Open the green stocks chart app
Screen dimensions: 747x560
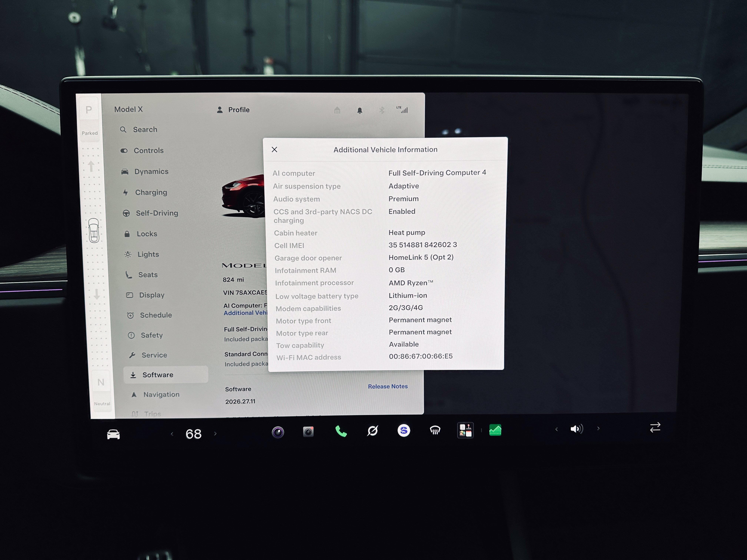(495, 430)
